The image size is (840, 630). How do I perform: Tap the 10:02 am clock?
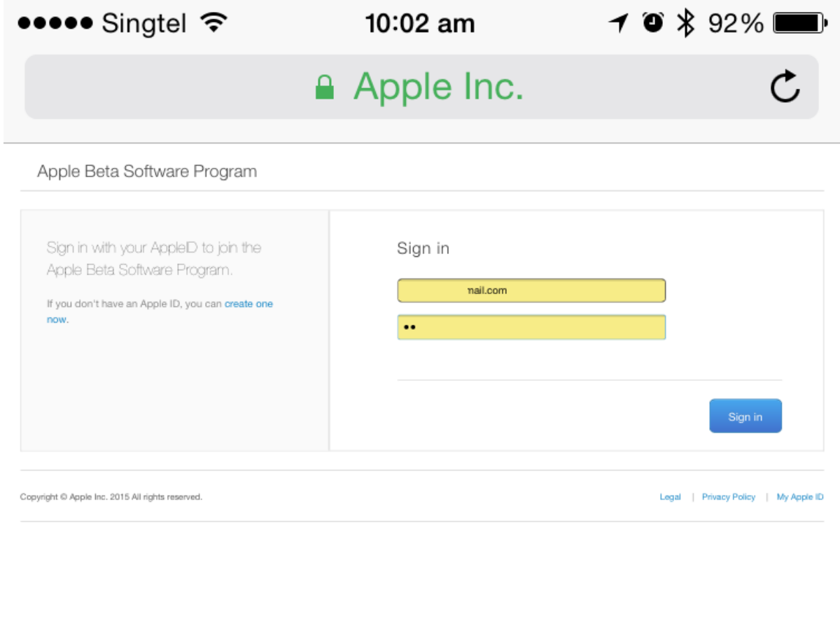click(420, 24)
